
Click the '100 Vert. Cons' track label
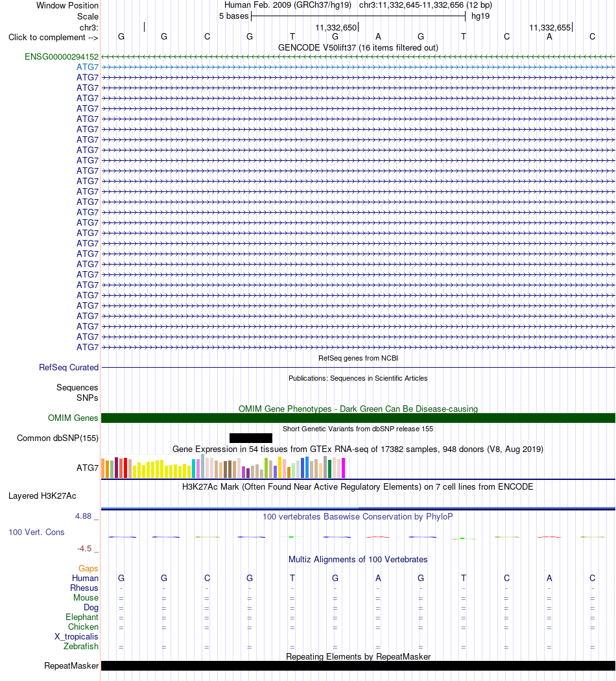pos(36,532)
